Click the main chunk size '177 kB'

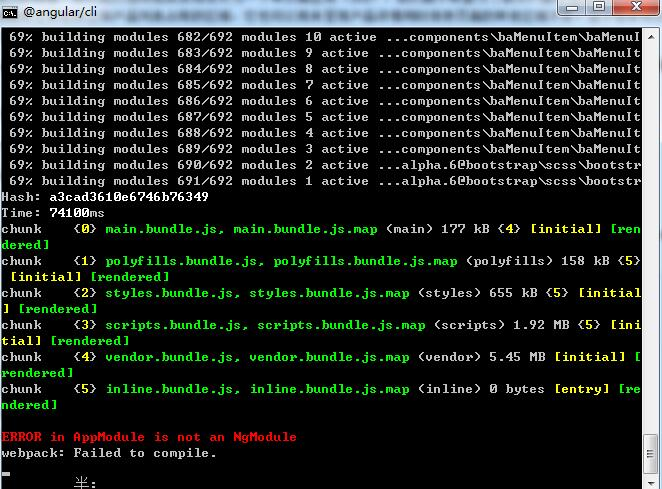coord(465,229)
